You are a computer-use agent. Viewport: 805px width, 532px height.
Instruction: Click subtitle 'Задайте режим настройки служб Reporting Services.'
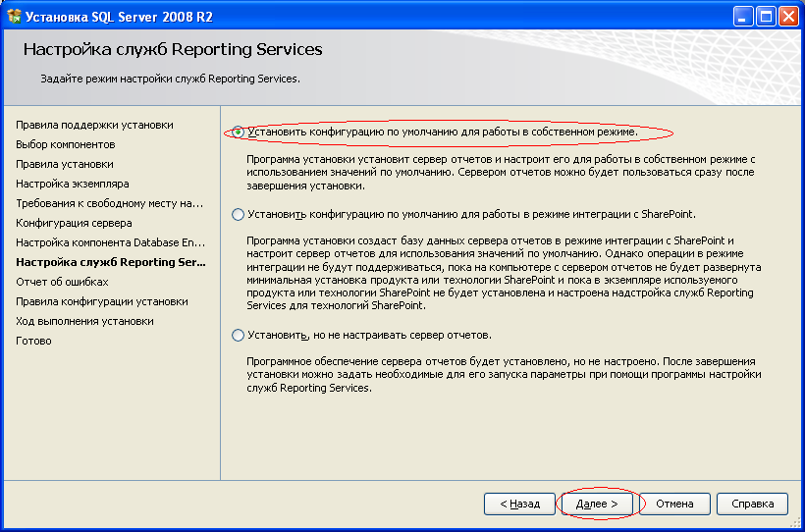click(170, 79)
